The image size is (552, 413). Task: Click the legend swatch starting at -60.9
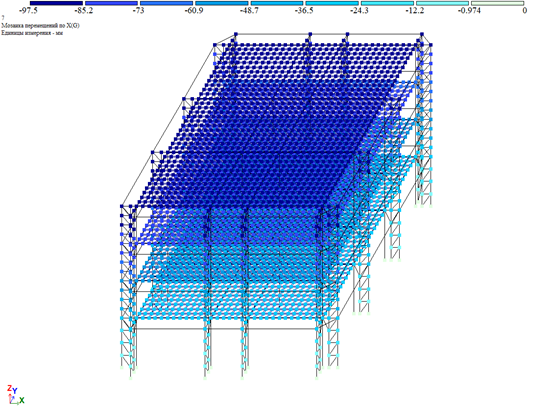[x=222, y=3]
